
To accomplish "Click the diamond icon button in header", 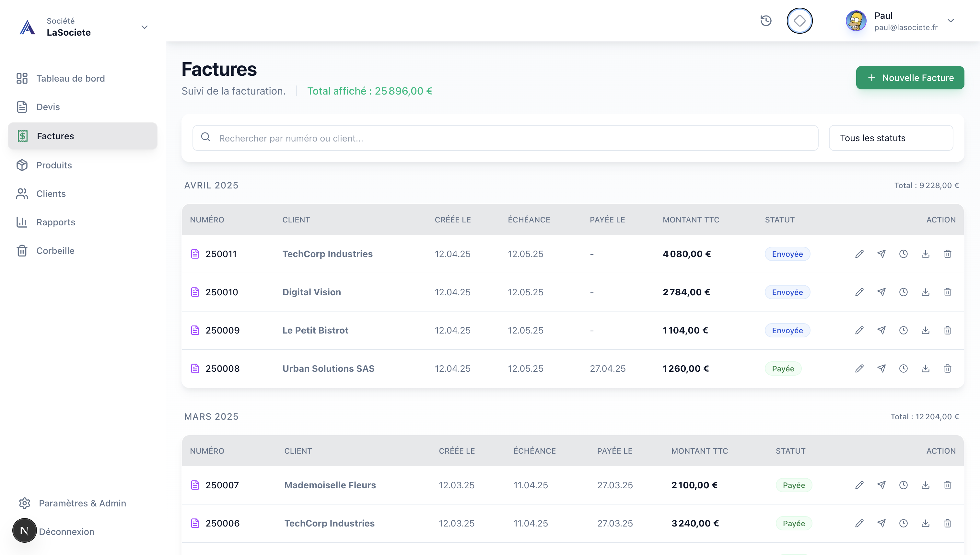I will coord(799,21).
